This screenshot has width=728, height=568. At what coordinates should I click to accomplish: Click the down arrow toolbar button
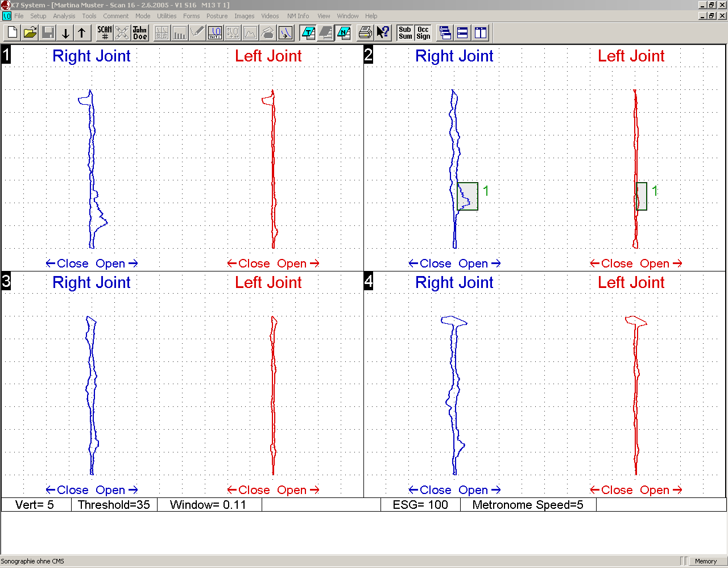pos(65,33)
